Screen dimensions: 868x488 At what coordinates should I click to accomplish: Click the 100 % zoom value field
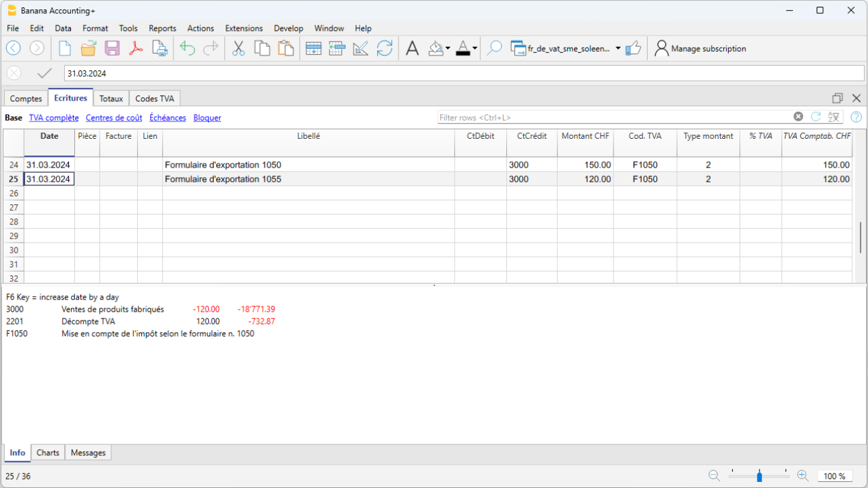pyautogui.click(x=835, y=476)
